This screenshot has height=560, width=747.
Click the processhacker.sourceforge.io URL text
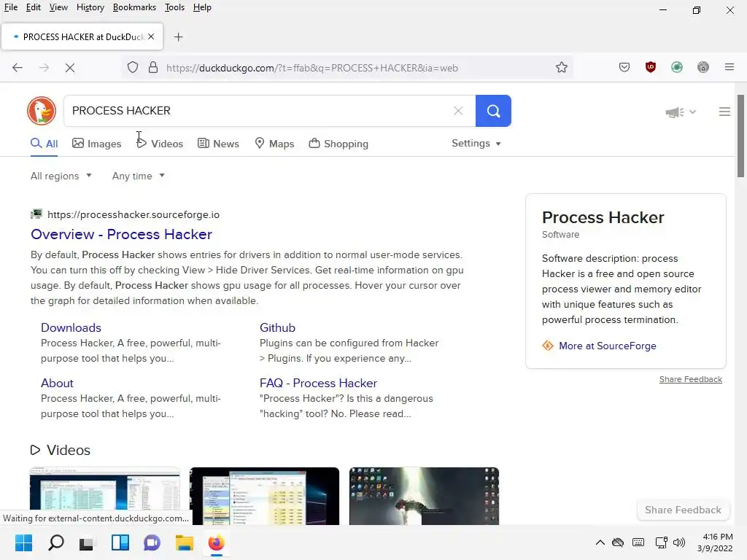coord(133,215)
